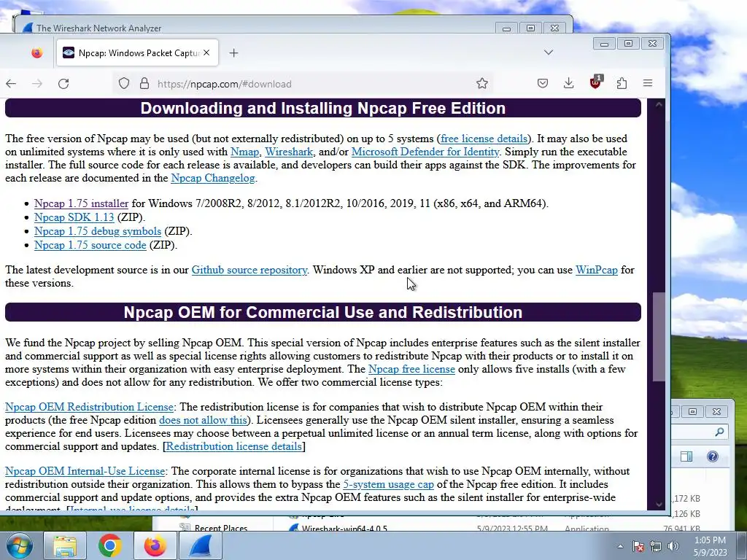
Task: Switch to Firefox in the taskbar
Action: click(155, 546)
